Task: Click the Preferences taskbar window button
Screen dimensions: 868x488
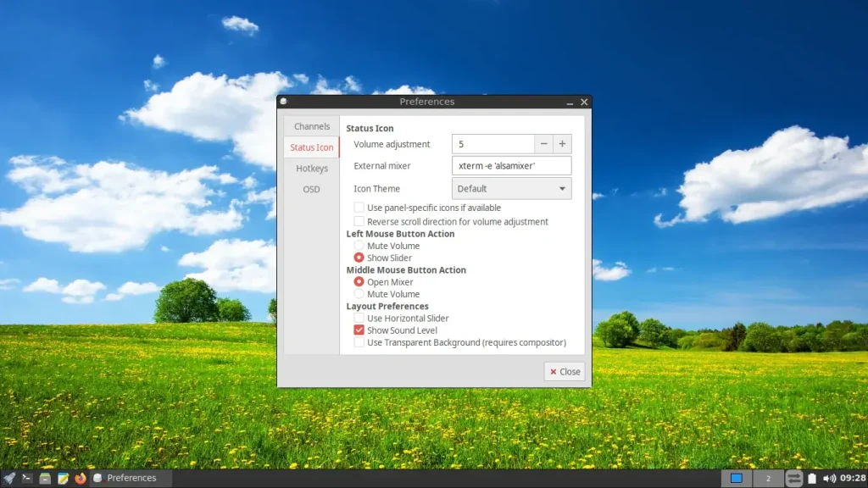Action: coord(130,478)
